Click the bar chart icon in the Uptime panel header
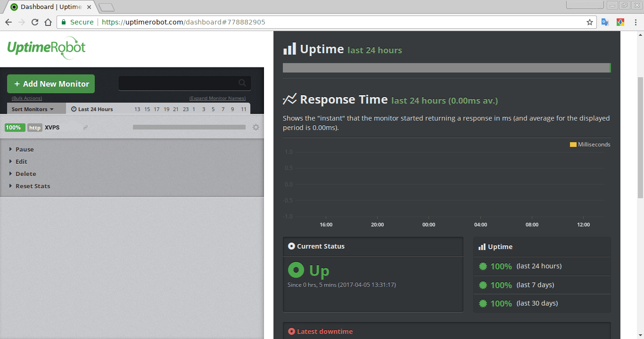This screenshot has width=644, height=339. pos(482,247)
